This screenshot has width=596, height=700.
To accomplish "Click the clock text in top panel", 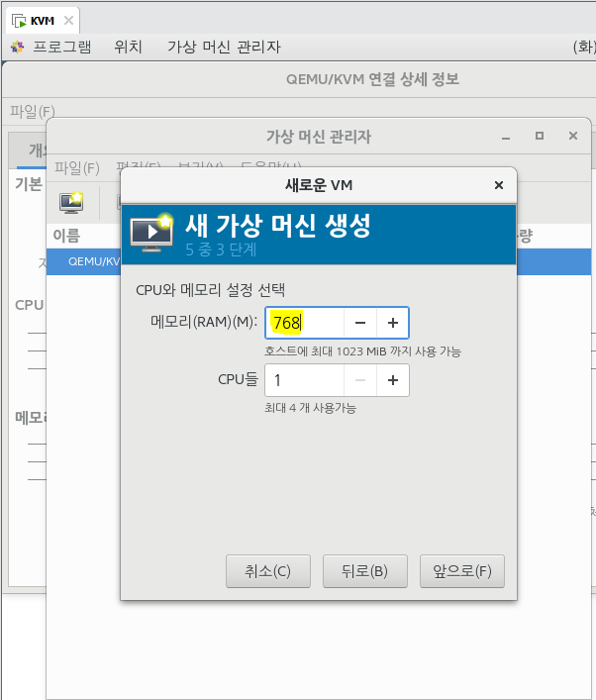I will pos(584,47).
